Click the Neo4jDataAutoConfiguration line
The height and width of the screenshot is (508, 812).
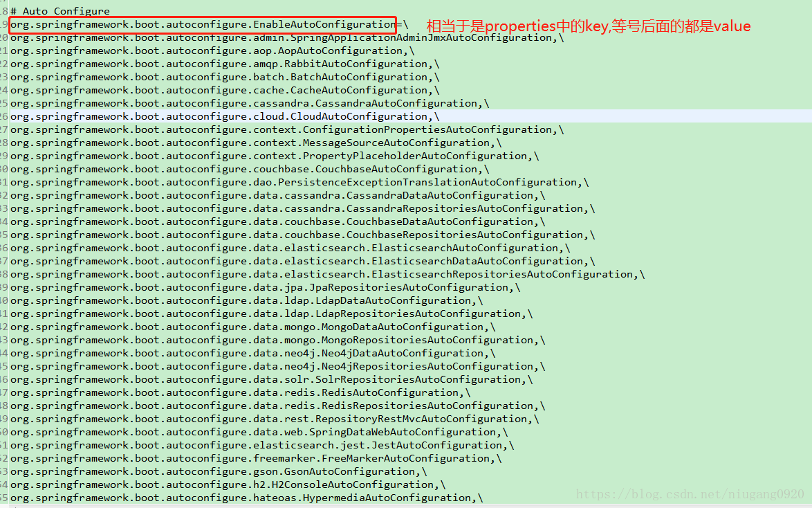click(x=252, y=353)
